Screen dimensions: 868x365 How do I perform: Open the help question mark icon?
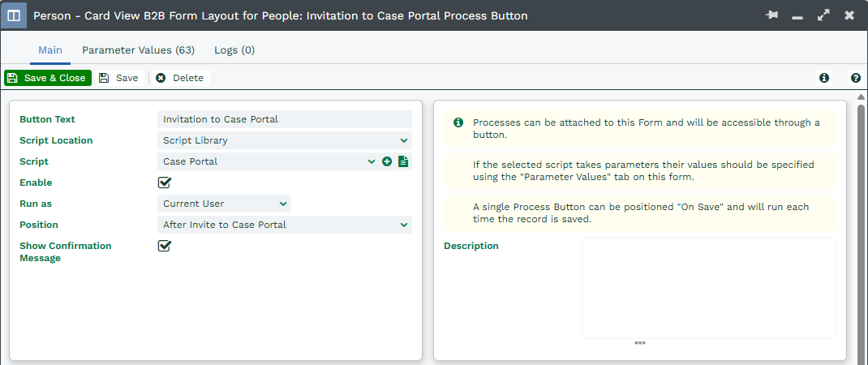pos(855,78)
